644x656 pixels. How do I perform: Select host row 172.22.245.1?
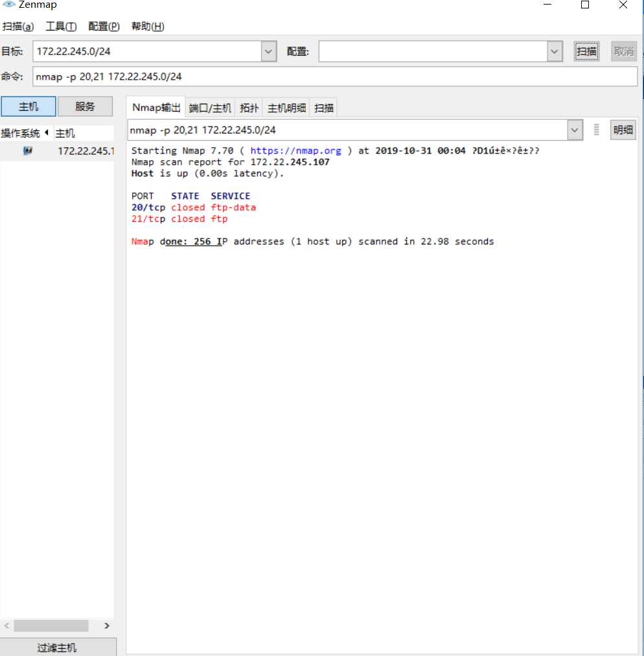click(x=57, y=150)
